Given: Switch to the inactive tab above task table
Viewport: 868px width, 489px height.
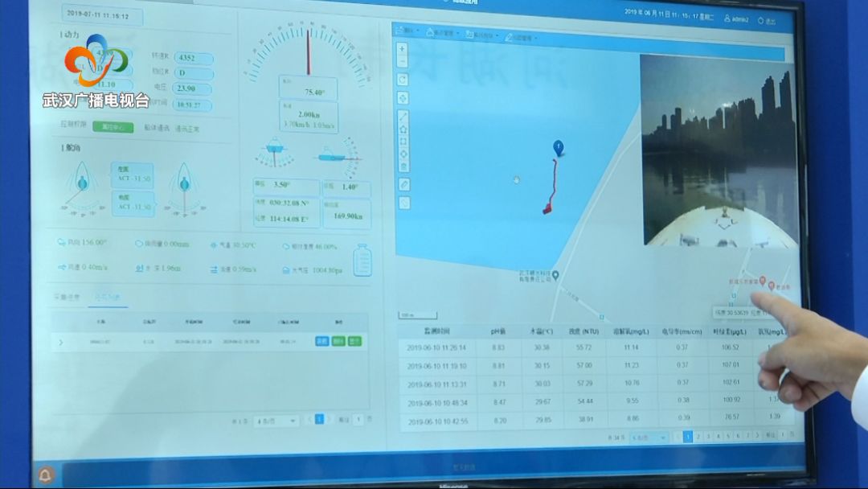Looking at the screenshot, I should coord(67,297).
